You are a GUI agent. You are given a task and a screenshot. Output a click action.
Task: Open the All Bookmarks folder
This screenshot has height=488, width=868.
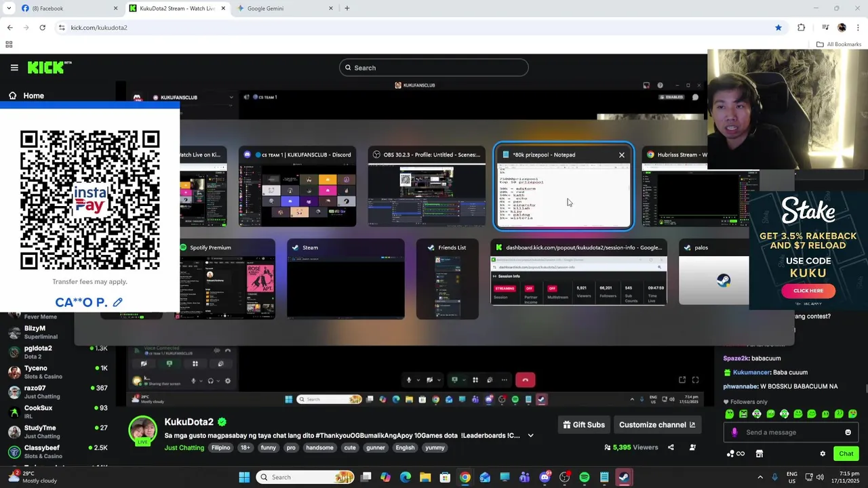tap(839, 45)
